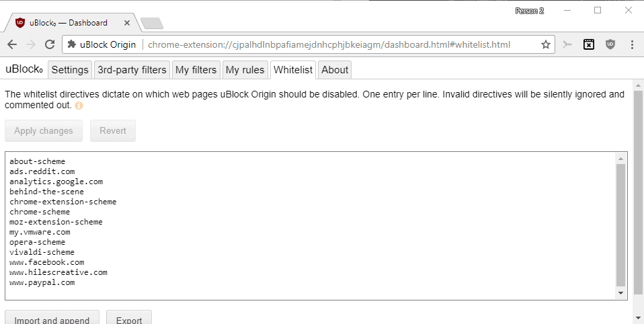Click the Export button
Image resolution: width=644 pixels, height=324 pixels.
129,318
